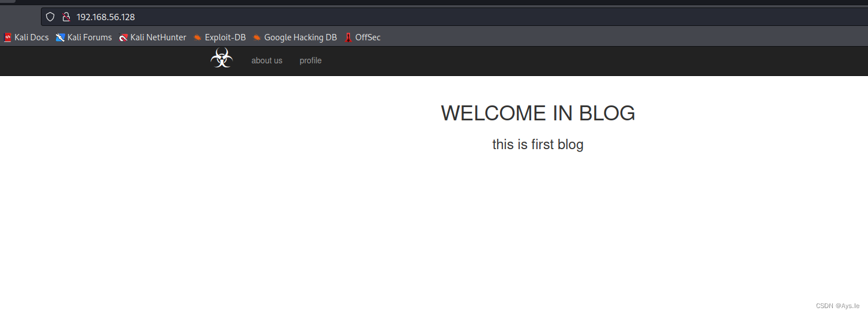Open the Kali Docs bookmark
Screen dimensions: 868x315
pyautogui.click(x=26, y=37)
